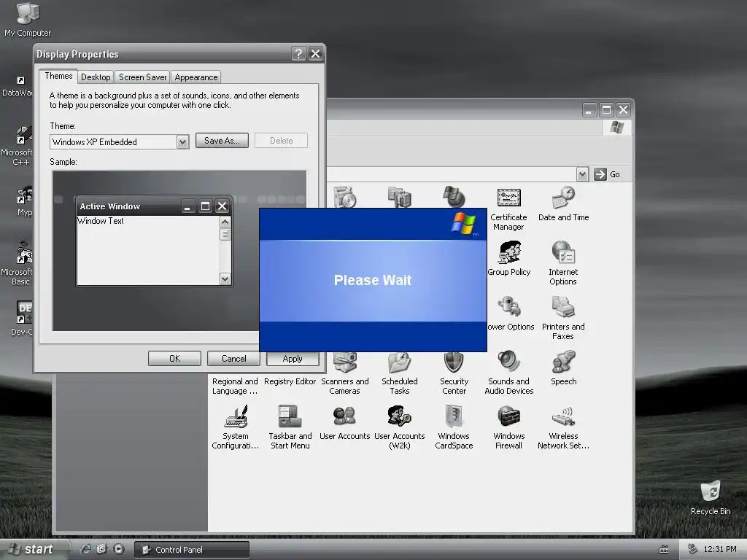Close the Display Properties dialog

pyautogui.click(x=315, y=54)
